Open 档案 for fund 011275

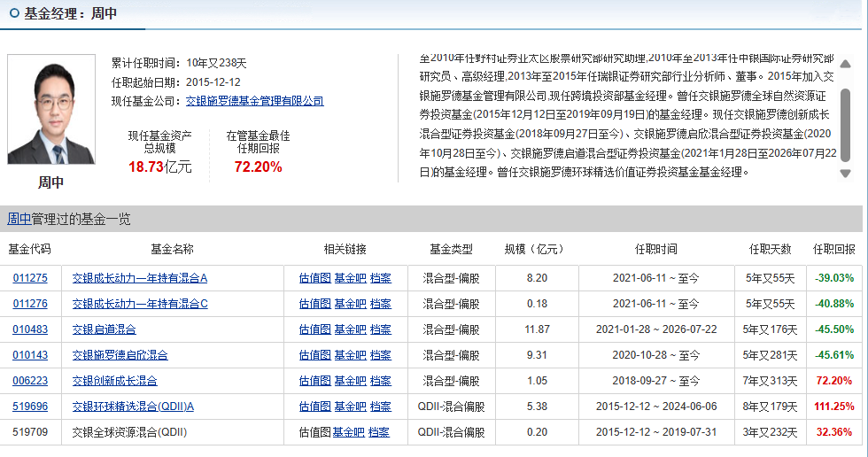pos(380,278)
